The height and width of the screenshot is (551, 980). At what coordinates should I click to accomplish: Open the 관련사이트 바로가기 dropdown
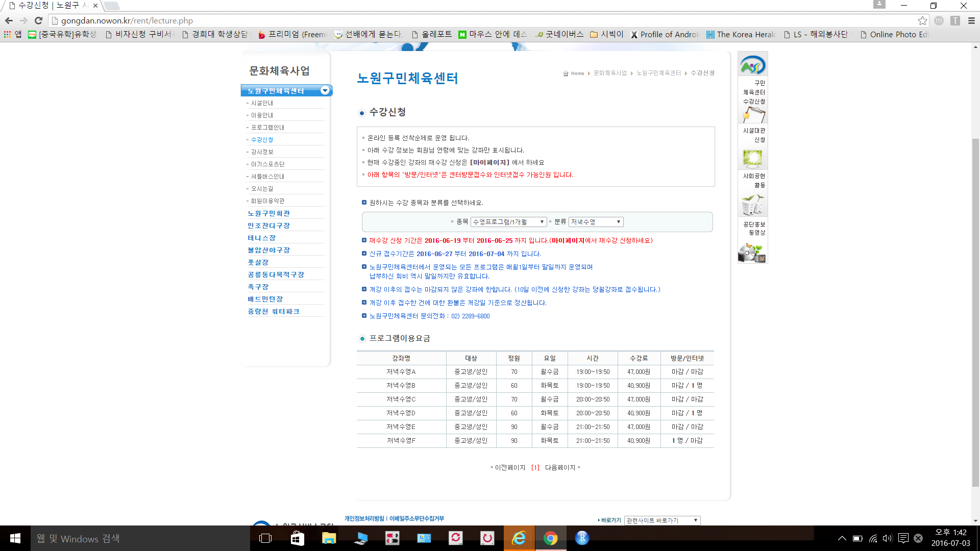click(x=662, y=520)
